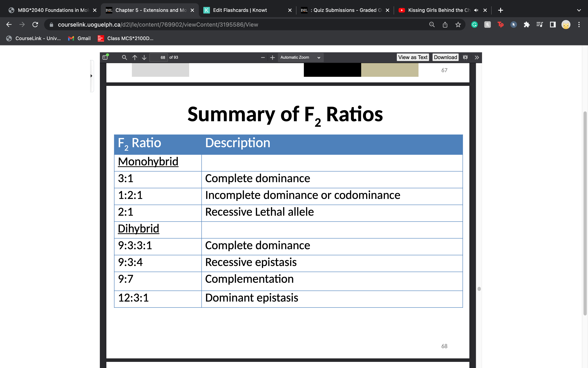This screenshot has height=368, width=588.
Task: Open the Extensions puzzle menu
Action: pyautogui.click(x=527, y=25)
